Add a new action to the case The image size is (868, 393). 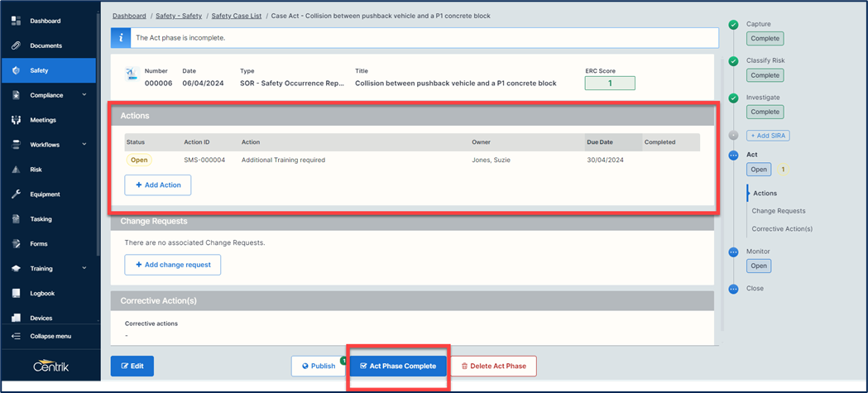coord(158,185)
